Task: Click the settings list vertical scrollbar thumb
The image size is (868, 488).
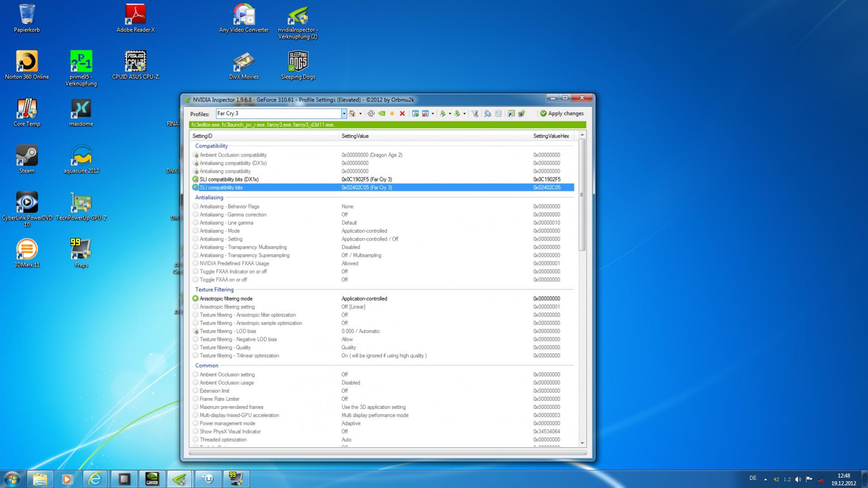Action: click(582, 194)
